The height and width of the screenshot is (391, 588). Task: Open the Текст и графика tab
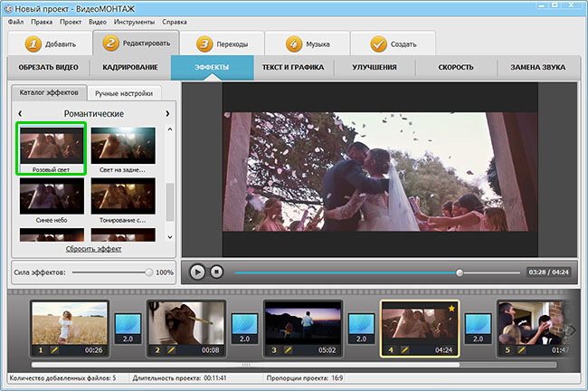pos(292,68)
